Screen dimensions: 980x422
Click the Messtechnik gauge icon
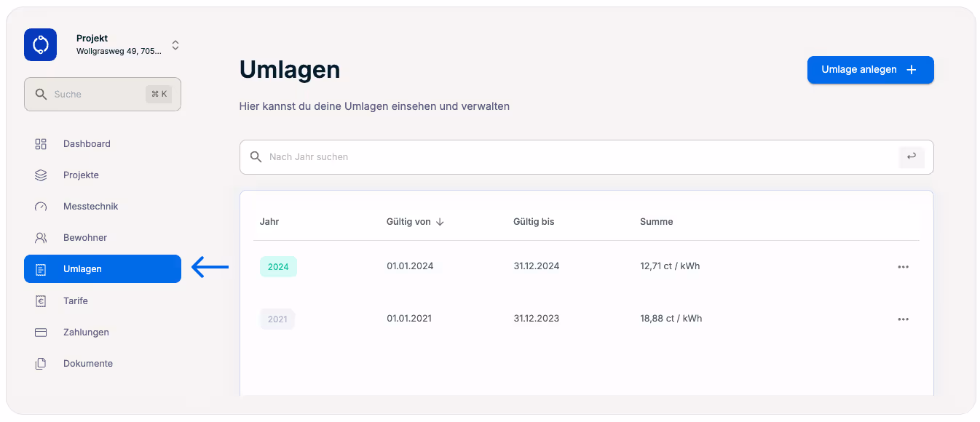tap(41, 207)
